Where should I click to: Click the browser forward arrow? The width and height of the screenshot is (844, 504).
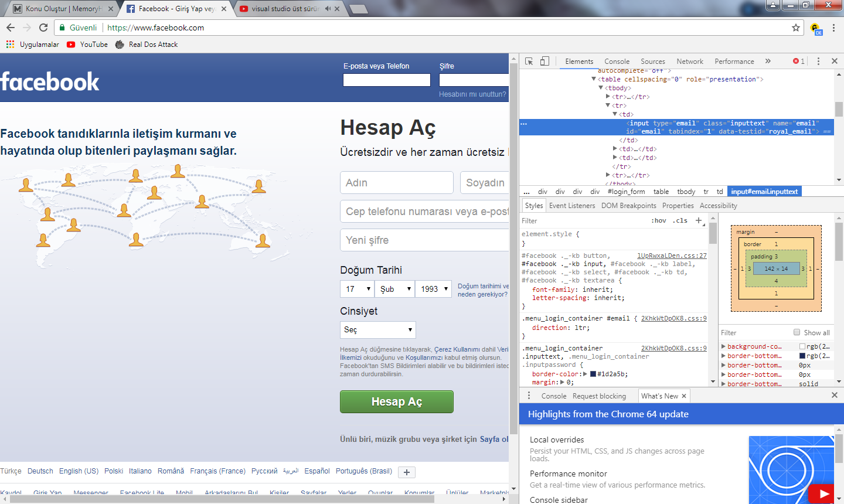(x=27, y=28)
